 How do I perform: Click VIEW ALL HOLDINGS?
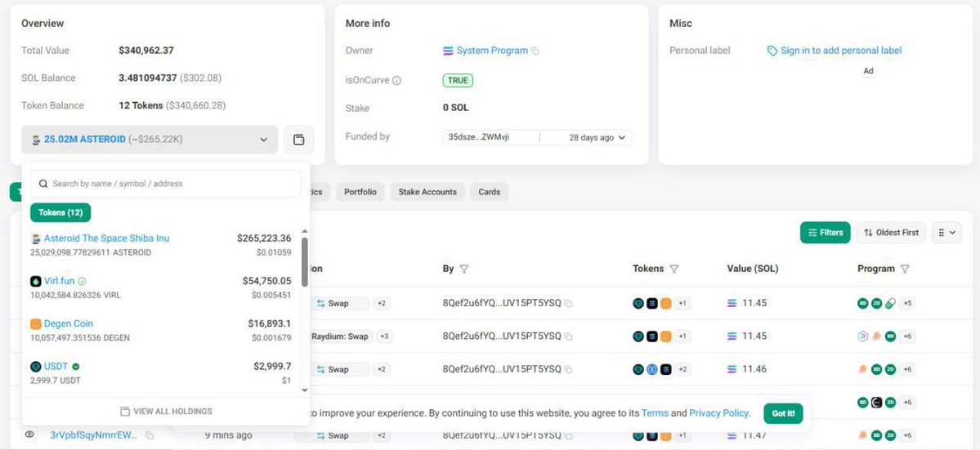coord(166,412)
